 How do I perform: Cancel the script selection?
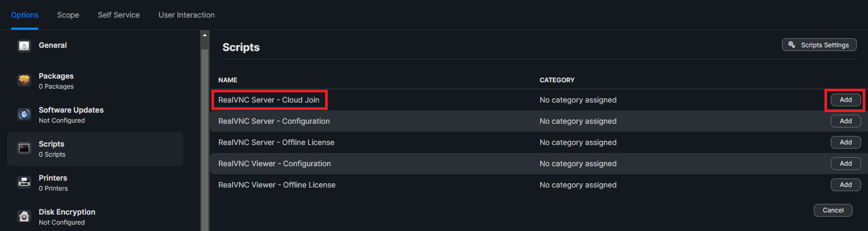click(833, 210)
